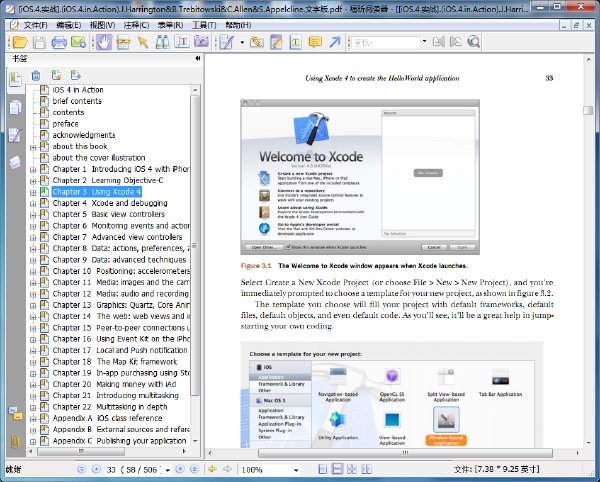Print the document with printer icon
The width and height of the screenshot is (600, 482).
click(59, 42)
